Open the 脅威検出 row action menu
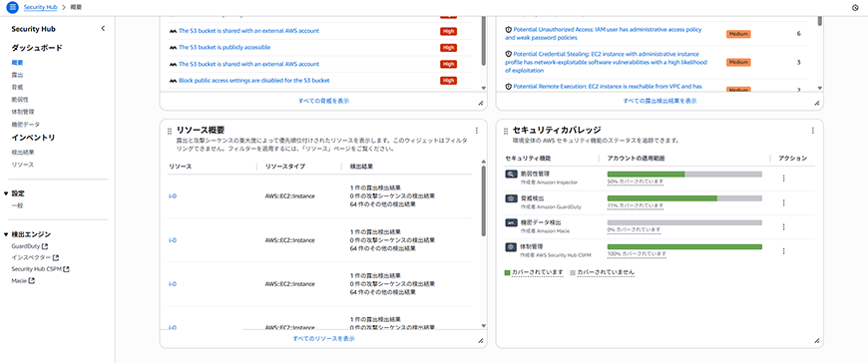This screenshot has height=363, width=868. coord(783,202)
